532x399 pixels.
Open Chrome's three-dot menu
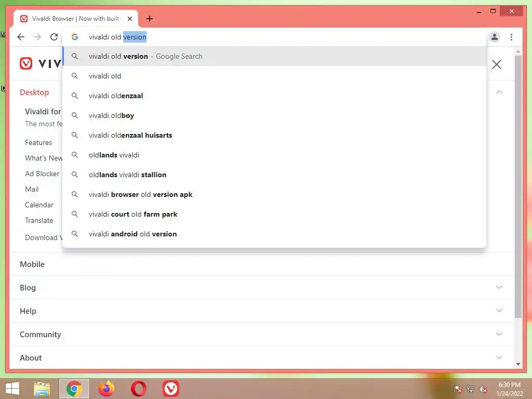pyautogui.click(x=511, y=37)
